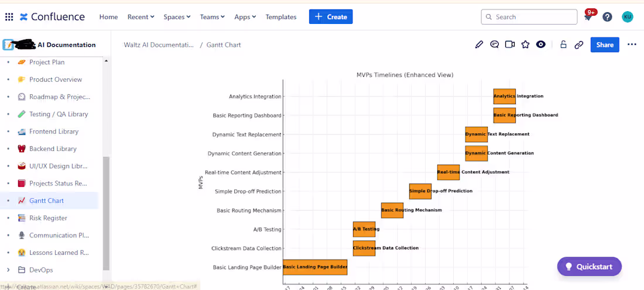Open the help question mark
The image size is (644, 290).
tap(607, 17)
